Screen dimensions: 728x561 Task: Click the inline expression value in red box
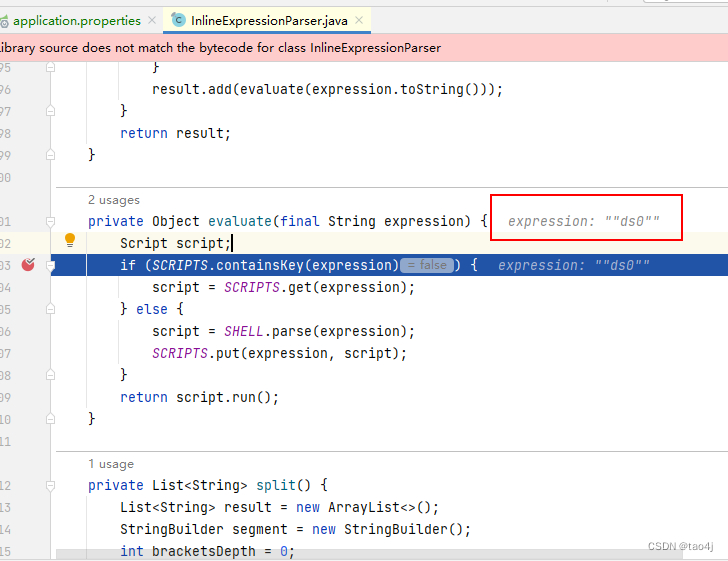coord(584,221)
